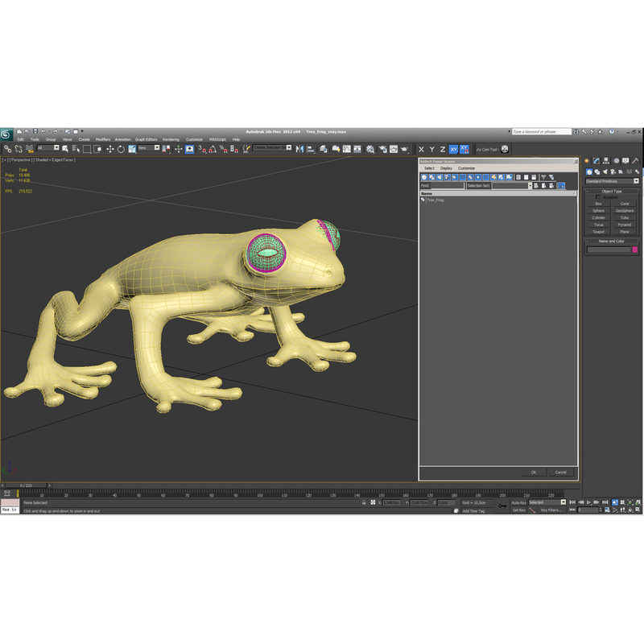
Task: Toggle the XY axis constraint
Action: [453, 150]
